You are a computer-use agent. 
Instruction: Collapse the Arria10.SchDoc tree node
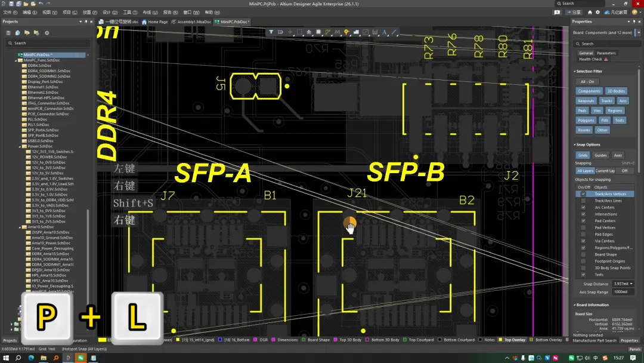[20, 227]
